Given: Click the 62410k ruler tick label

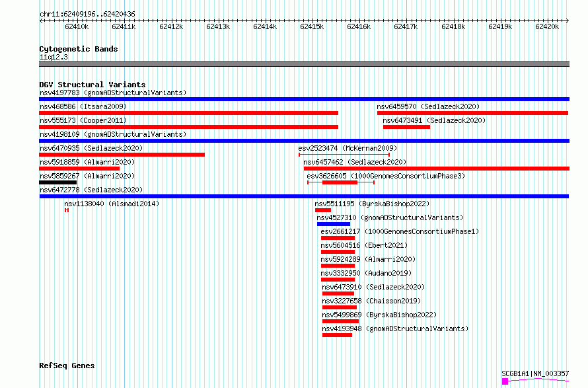Looking at the screenshot, I should pyautogui.click(x=77, y=26).
